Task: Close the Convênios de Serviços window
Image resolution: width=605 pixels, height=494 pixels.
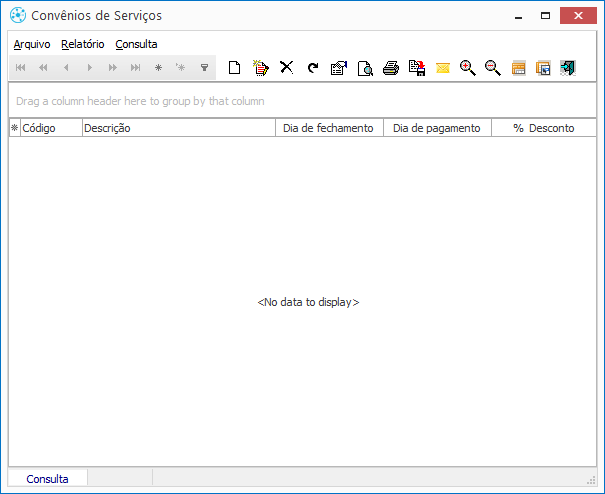Action: click(578, 16)
